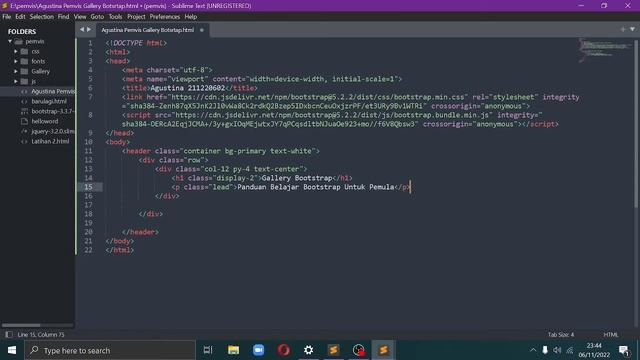The height and width of the screenshot is (360, 640).
Task: Switch to first Sublime Text taskbar icon
Action: [x=333, y=350]
